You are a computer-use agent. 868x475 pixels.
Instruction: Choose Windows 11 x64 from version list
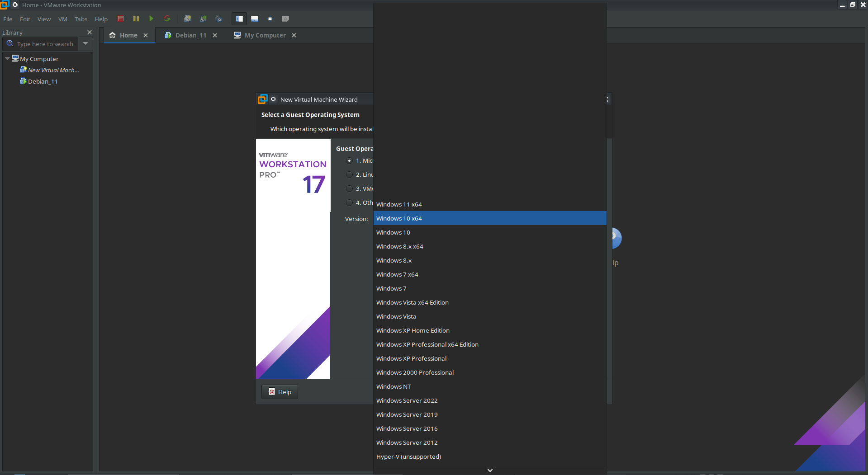pos(398,204)
